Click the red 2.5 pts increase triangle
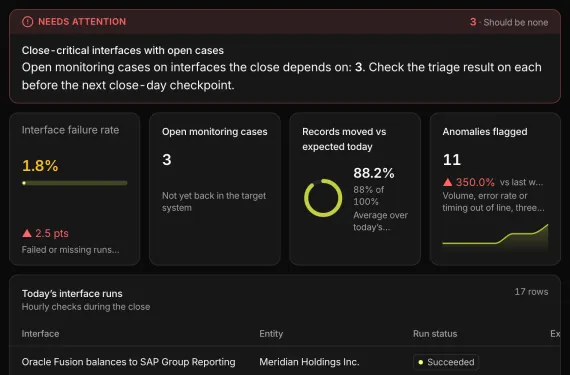 pyautogui.click(x=27, y=233)
